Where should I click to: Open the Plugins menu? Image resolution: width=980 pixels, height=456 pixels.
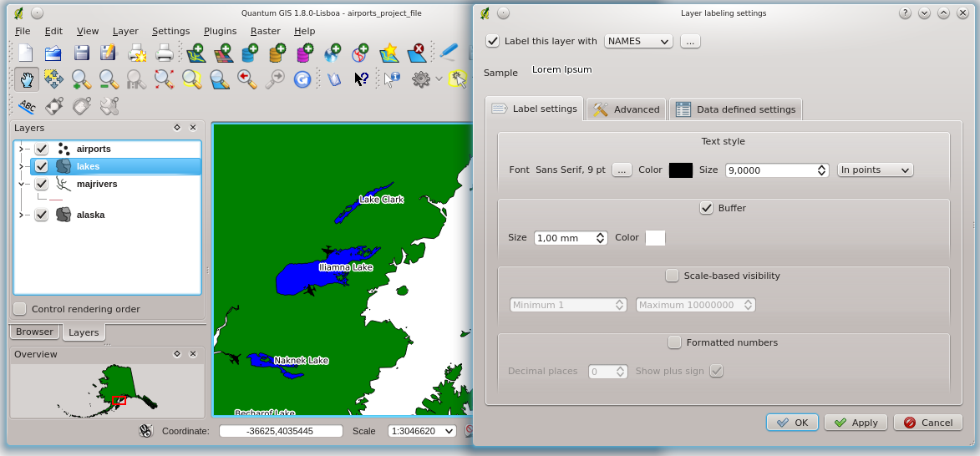[x=220, y=31]
